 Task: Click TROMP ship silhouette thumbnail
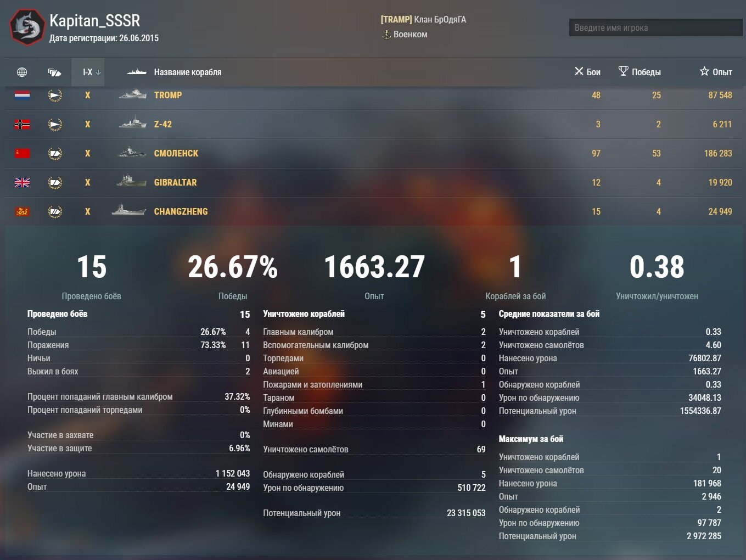[x=132, y=94]
